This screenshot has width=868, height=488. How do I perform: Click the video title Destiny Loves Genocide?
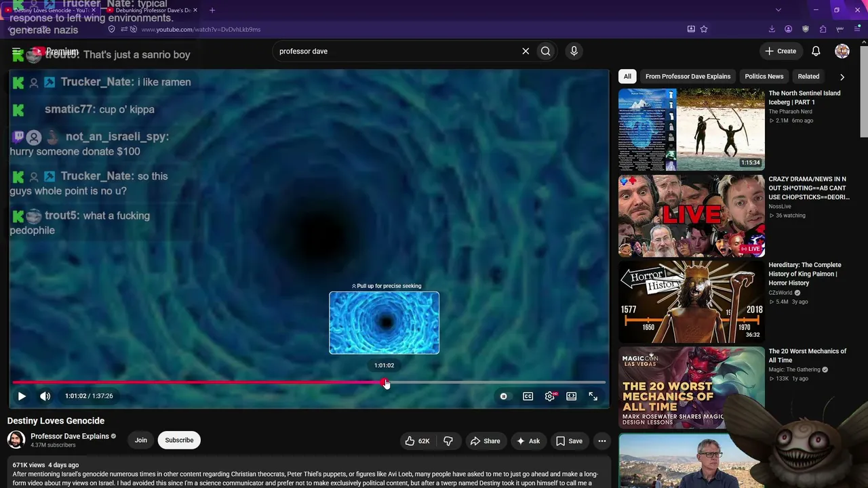(56, 421)
